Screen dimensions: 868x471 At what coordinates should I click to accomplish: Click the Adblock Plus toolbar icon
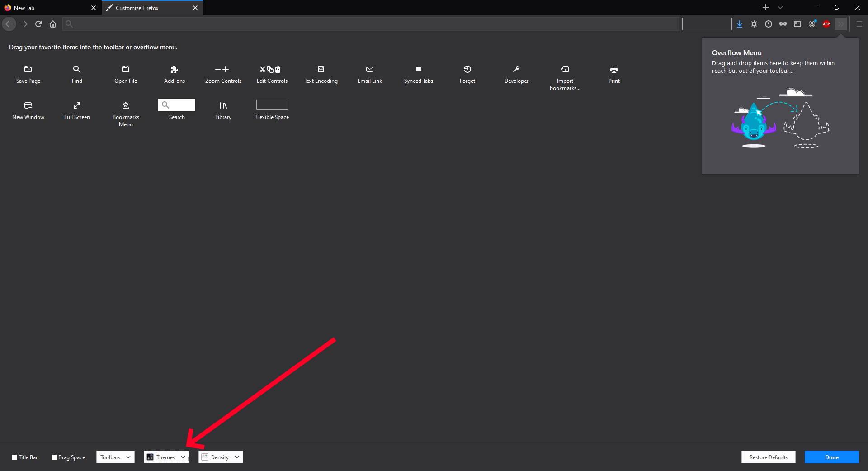click(826, 24)
